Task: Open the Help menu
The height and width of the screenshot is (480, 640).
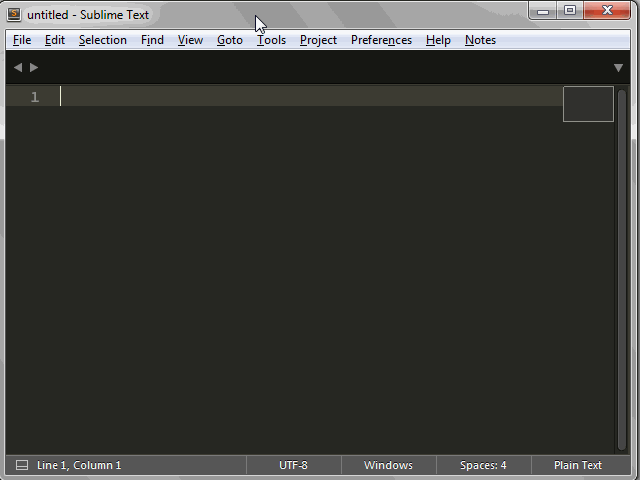Action: click(438, 40)
